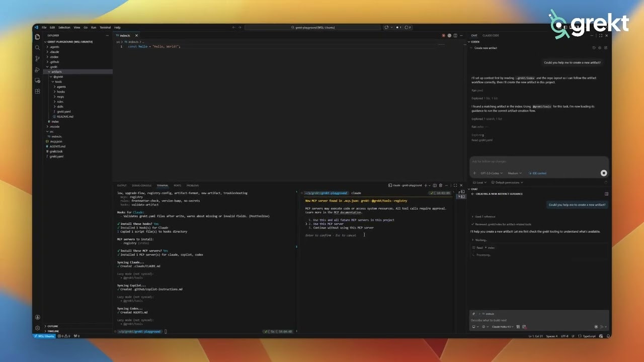Open Run and Debug view

pos(38,70)
